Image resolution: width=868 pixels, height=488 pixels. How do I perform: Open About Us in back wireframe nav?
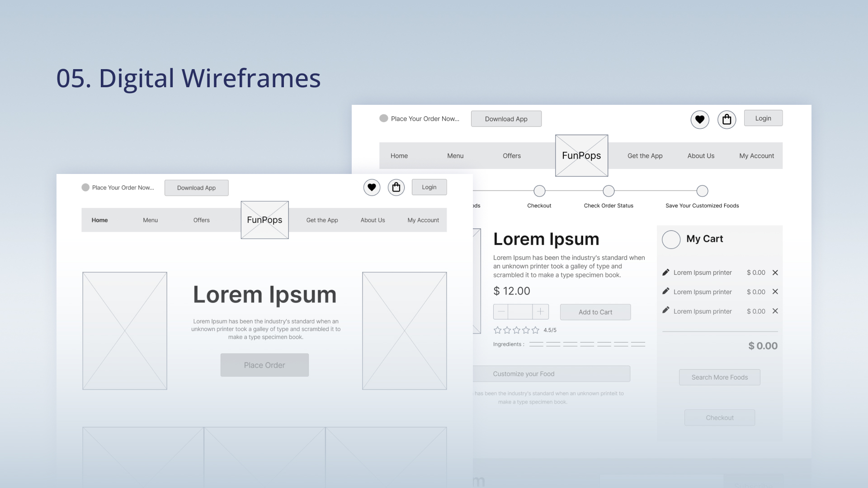click(x=701, y=156)
